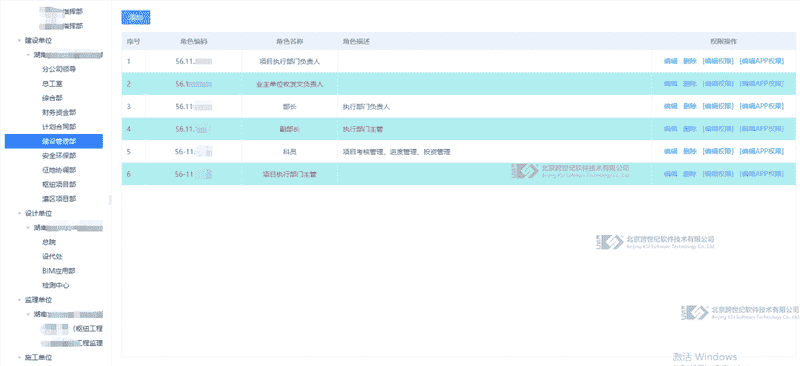
Task: Open 检测中心 tree item
Action: coord(56,285)
